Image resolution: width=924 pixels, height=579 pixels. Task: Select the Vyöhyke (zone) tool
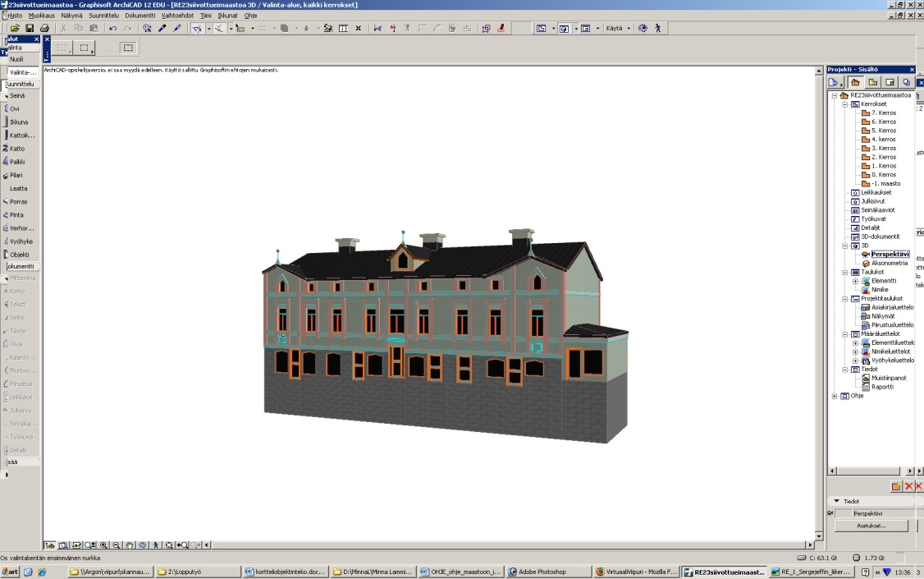pos(20,241)
